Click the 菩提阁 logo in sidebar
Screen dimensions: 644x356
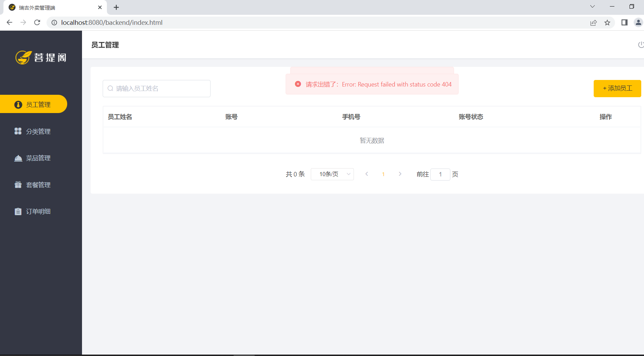coord(41,57)
